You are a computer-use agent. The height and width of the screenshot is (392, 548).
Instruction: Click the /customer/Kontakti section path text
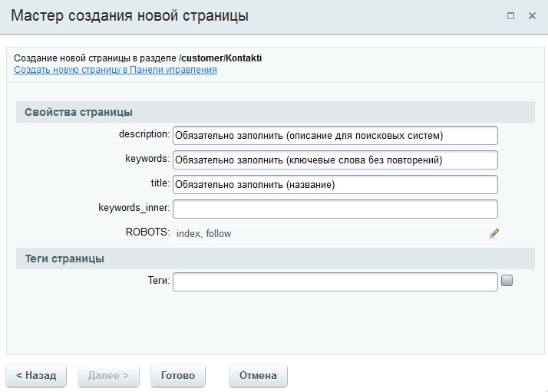tap(220, 58)
